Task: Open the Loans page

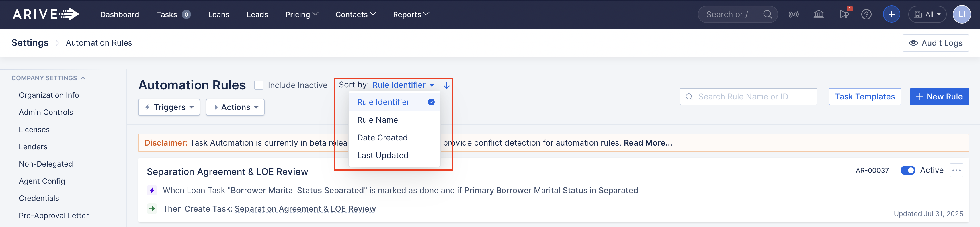Action: 218,14
